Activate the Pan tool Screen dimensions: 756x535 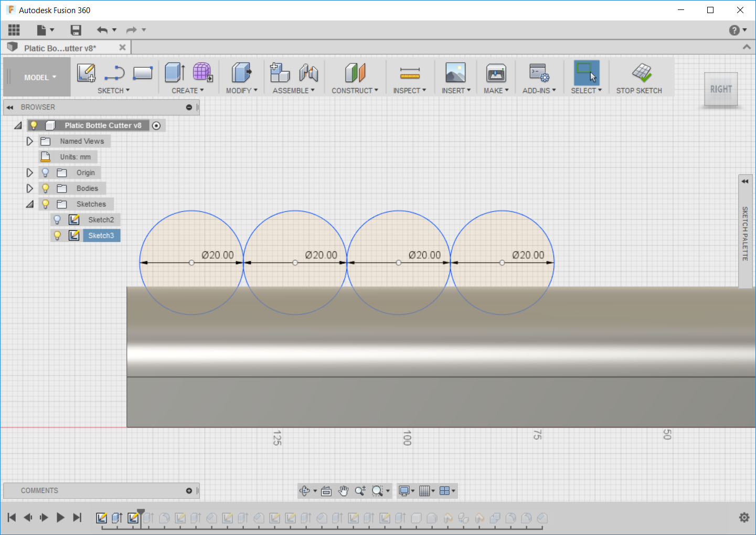[x=344, y=491]
